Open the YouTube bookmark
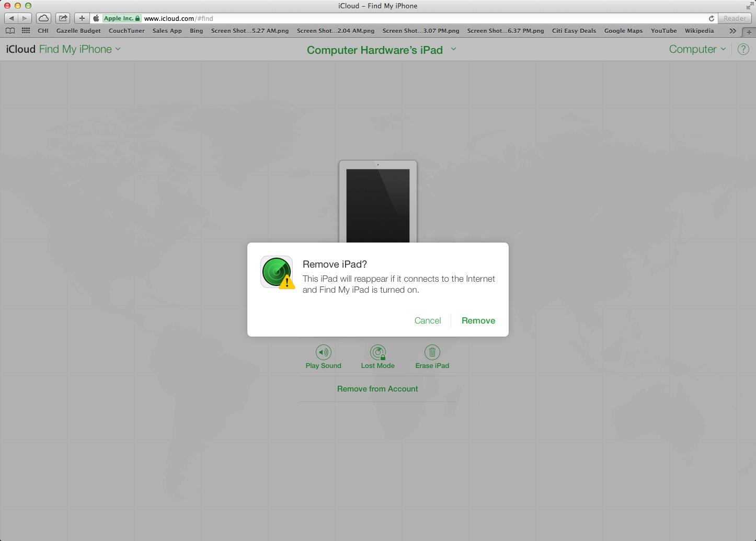Screen dimensions: 756x541 point(664,31)
